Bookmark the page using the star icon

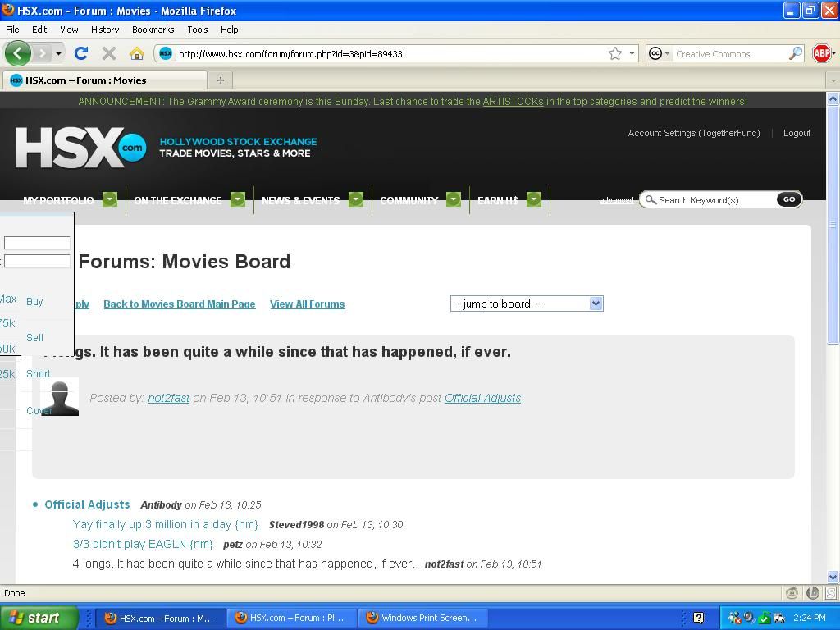click(x=614, y=53)
